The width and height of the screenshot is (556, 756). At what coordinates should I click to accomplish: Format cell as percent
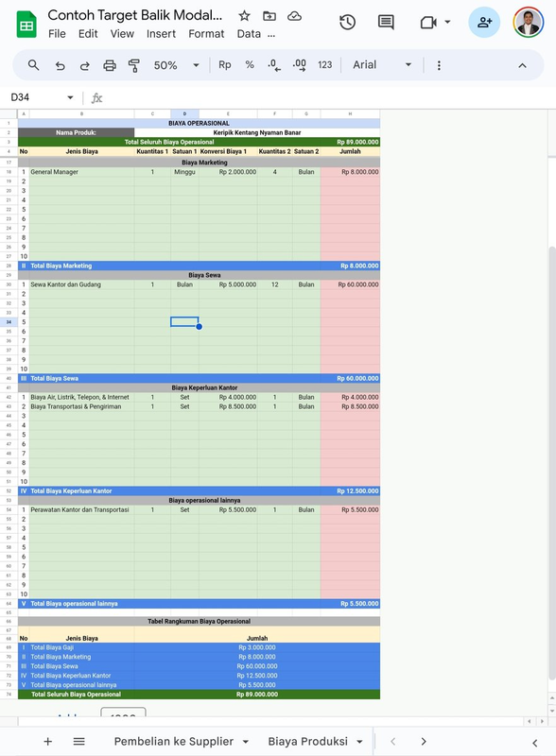[x=250, y=64]
